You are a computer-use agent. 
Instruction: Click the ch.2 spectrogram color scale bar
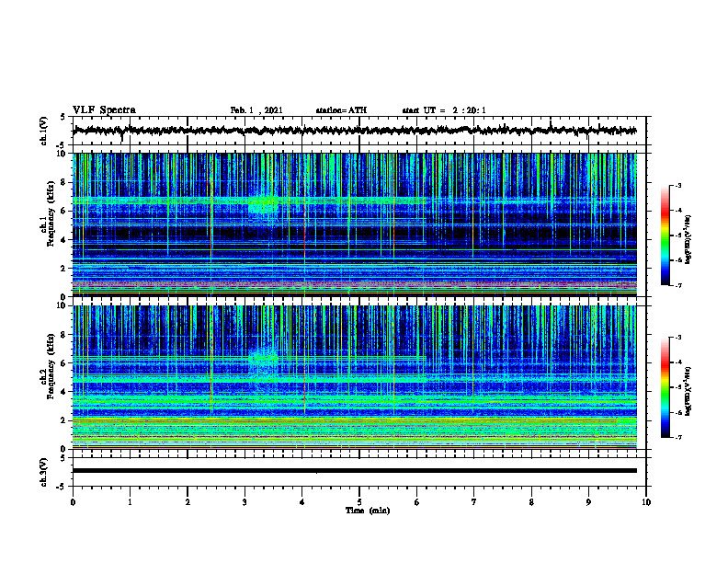[665, 387]
